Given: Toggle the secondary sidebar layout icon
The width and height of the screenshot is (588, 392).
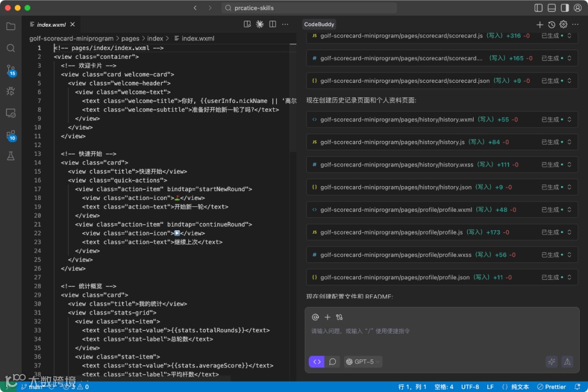Looking at the screenshot, I should click(x=565, y=8).
